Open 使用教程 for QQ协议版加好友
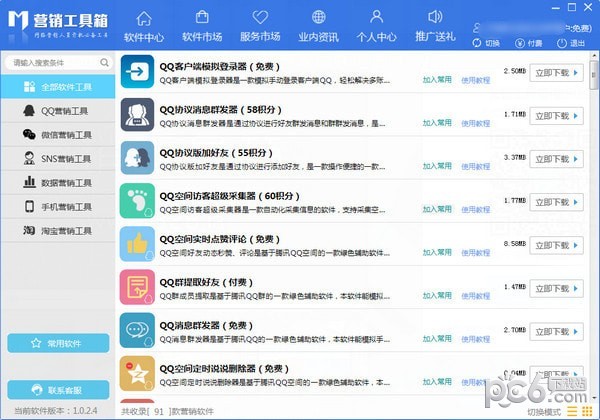This screenshot has height=420, width=600. click(476, 167)
